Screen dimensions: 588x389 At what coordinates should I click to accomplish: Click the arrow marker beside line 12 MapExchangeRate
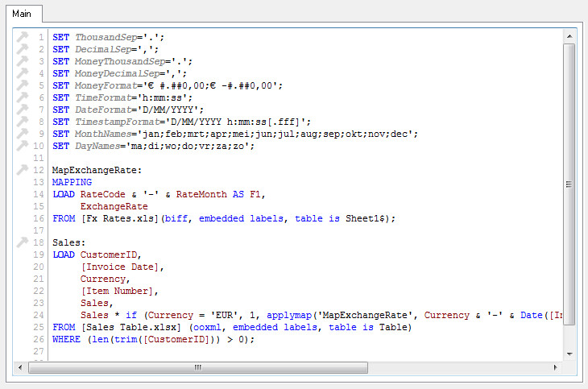click(22, 170)
